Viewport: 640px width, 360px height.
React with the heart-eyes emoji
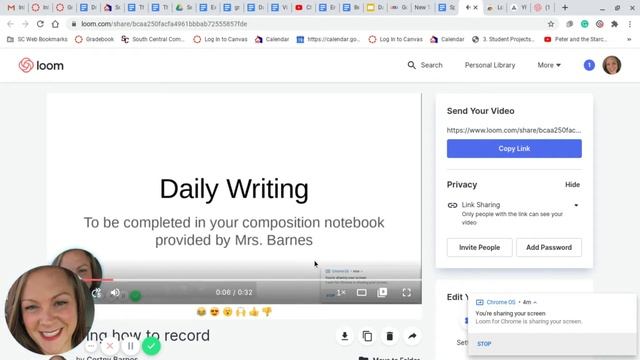pos(214,312)
